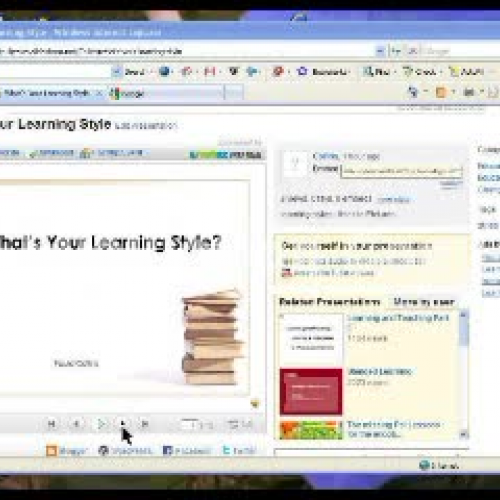Select the Related Presentations tab

(x=329, y=302)
